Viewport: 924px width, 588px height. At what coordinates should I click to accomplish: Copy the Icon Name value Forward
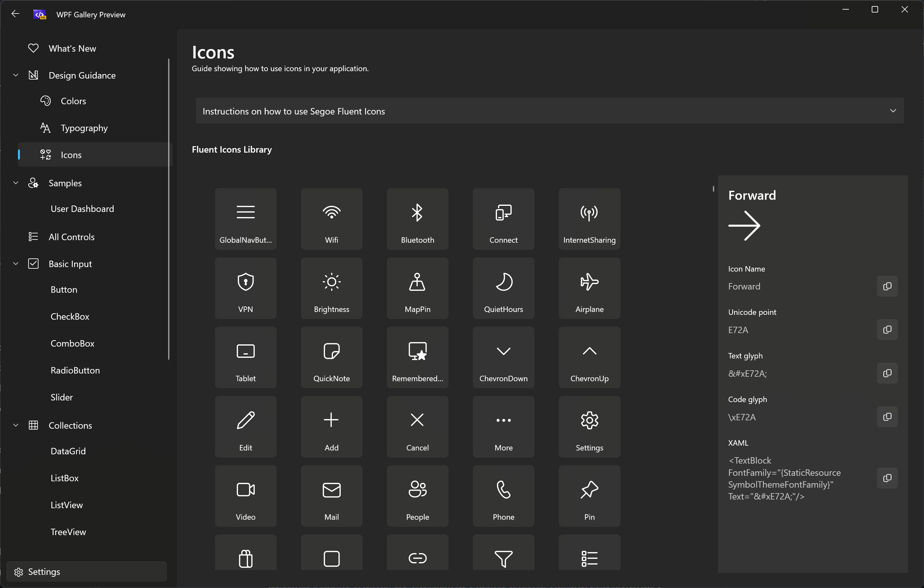click(x=887, y=286)
